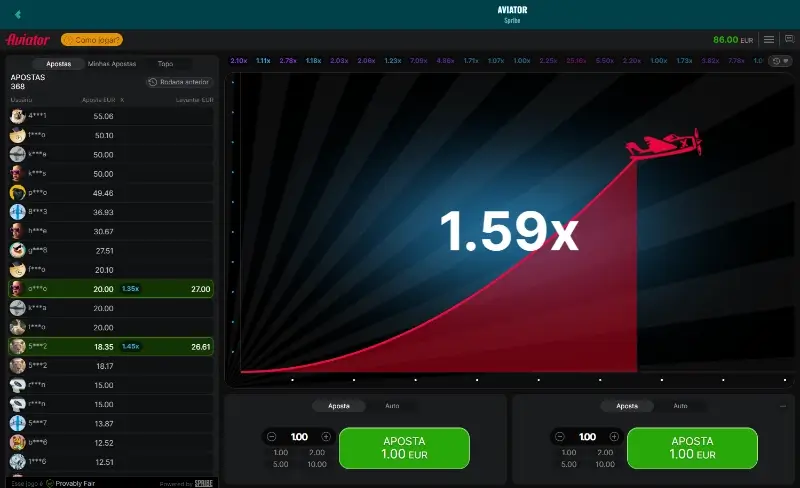800x488 pixels.
Task: Click the 55.06 bet amount row
Action: tap(111, 116)
